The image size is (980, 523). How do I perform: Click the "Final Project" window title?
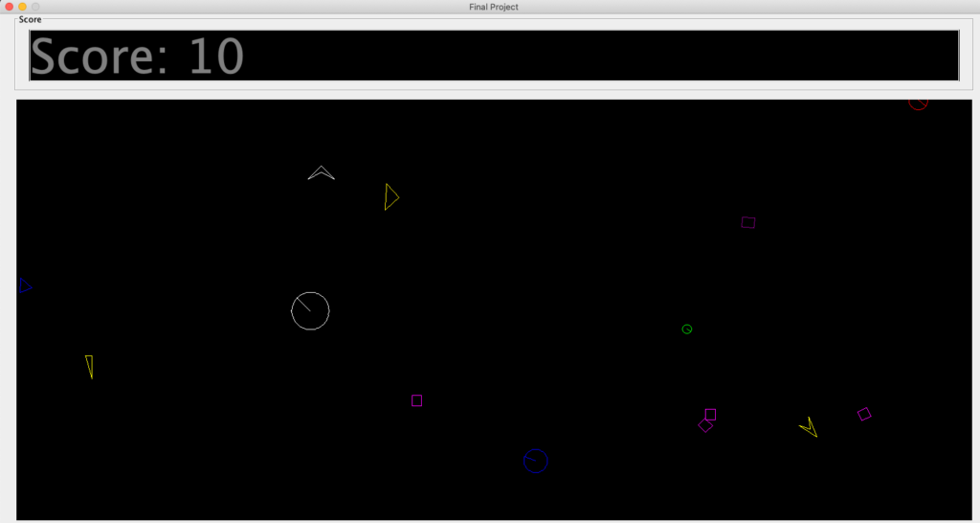point(494,7)
